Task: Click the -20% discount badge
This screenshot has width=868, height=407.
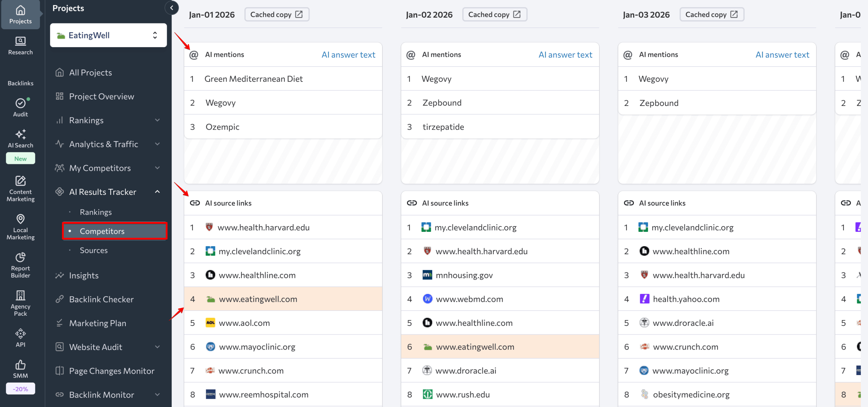Action: (20, 388)
